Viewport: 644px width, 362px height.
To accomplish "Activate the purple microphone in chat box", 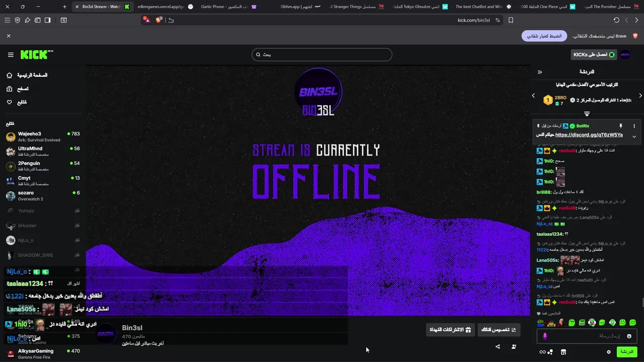I will click(x=545, y=336).
